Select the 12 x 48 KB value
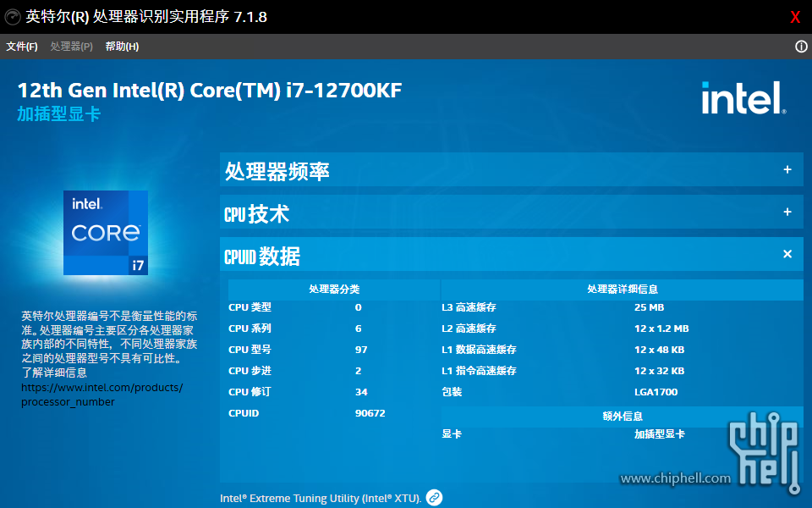 [659, 350]
